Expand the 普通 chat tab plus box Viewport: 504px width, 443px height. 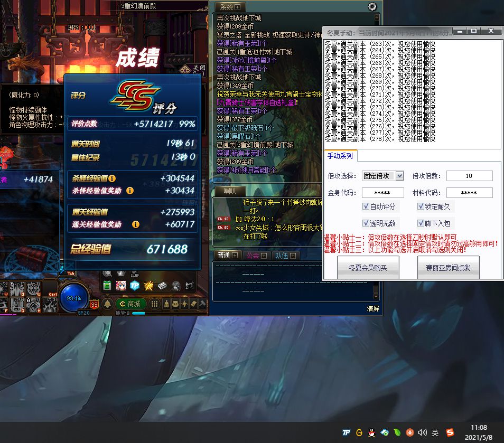(x=235, y=256)
